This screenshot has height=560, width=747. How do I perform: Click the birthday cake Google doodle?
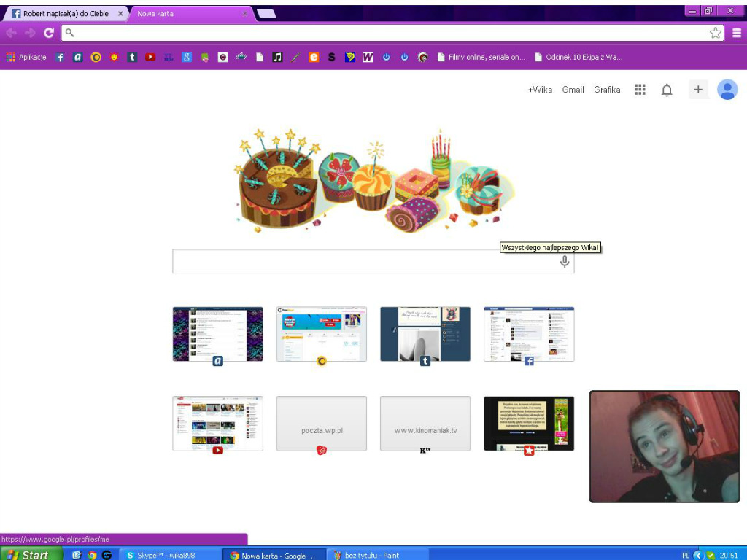point(375,181)
